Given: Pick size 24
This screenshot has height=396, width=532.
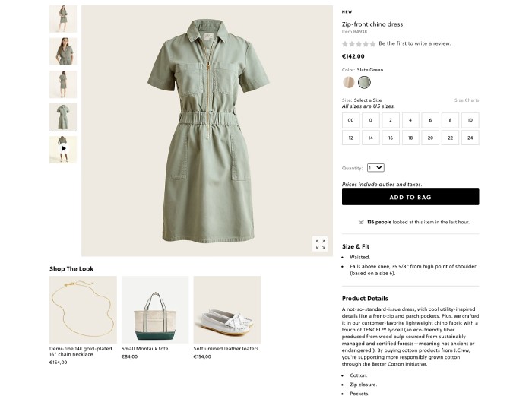Looking at the screenshot, I should [x=470, y=138].
